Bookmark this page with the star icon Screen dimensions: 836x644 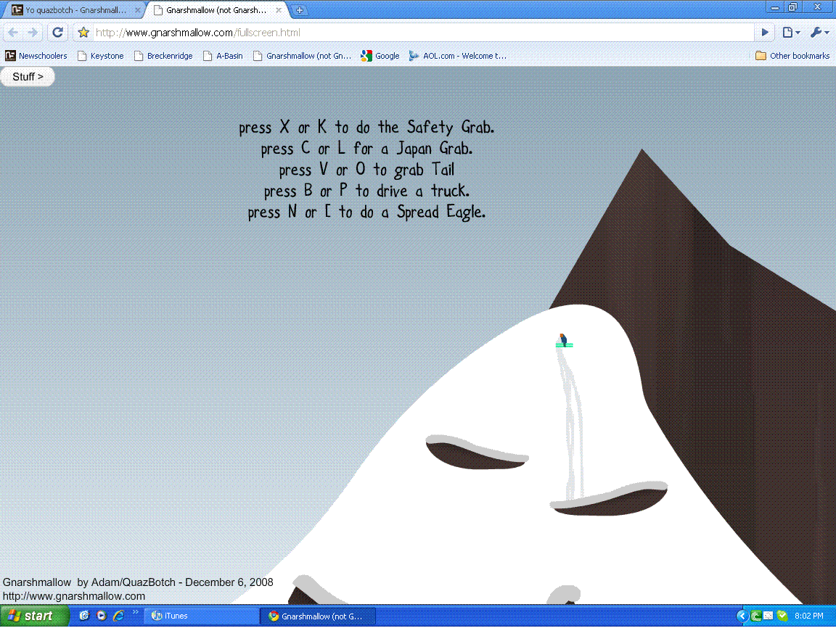coord(83,33)
